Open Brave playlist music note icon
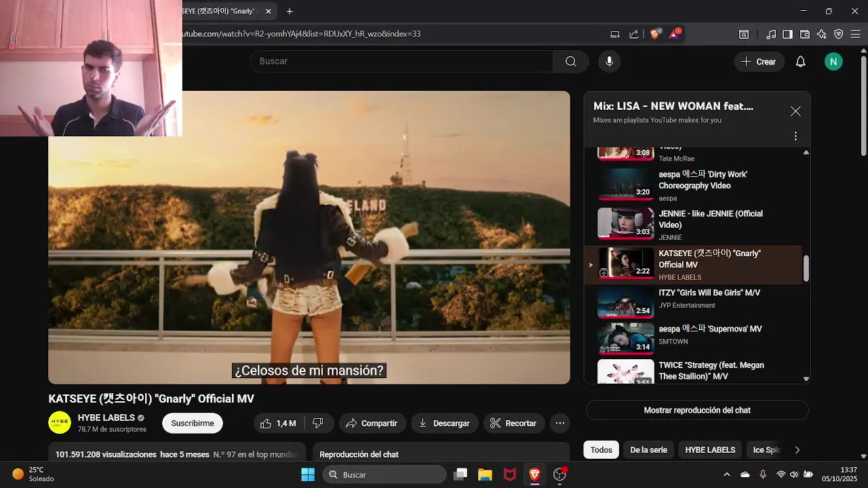Screen dimensions: 868x488 pos(771,34)
